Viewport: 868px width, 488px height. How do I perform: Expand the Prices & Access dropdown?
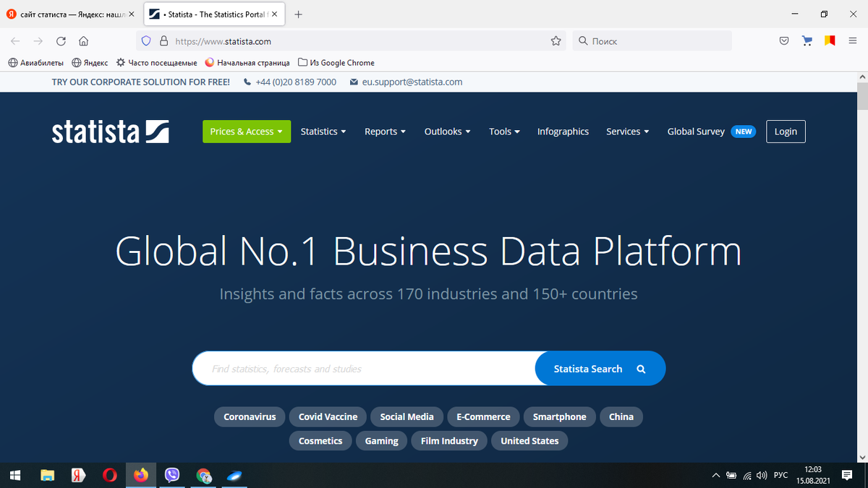[x=247, y=132]
